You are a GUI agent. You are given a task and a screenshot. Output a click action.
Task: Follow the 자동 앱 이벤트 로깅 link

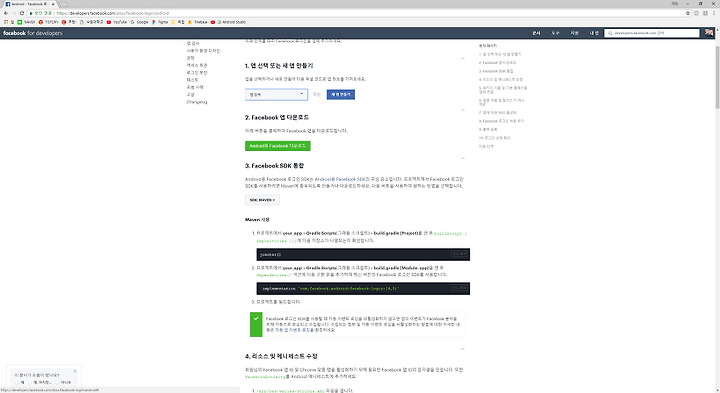292,330
